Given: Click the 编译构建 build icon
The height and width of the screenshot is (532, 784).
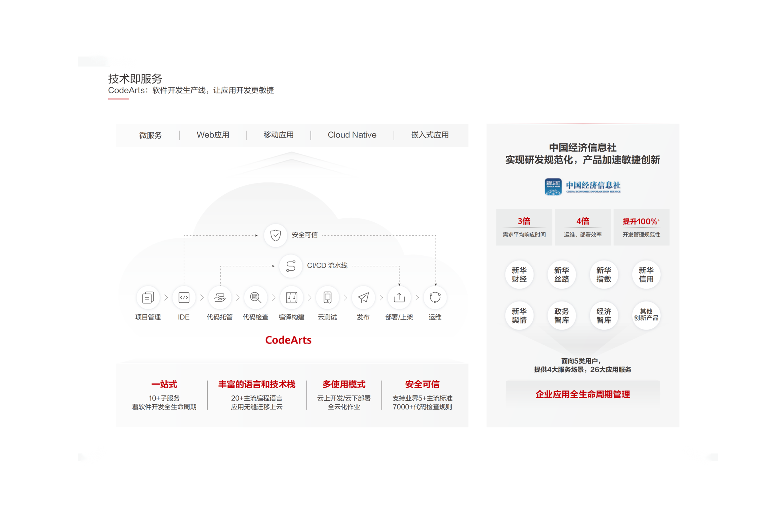Looking at the screenshot, I should click(x=291, y=298).
